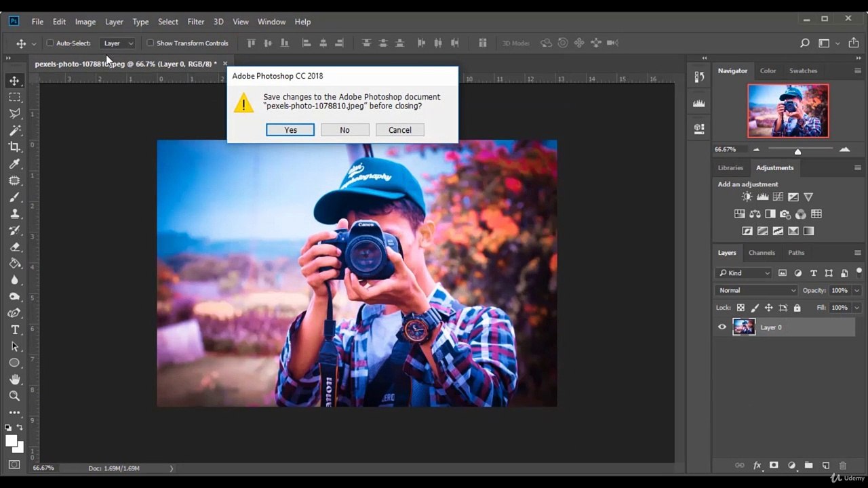Select the Ellipse shape tool
The width and height of the screenshot is (868, 488).
click(15, 363)
